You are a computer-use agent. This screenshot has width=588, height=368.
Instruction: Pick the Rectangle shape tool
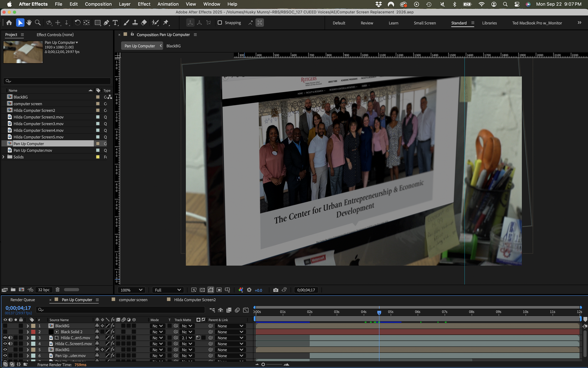pos(98,23)
